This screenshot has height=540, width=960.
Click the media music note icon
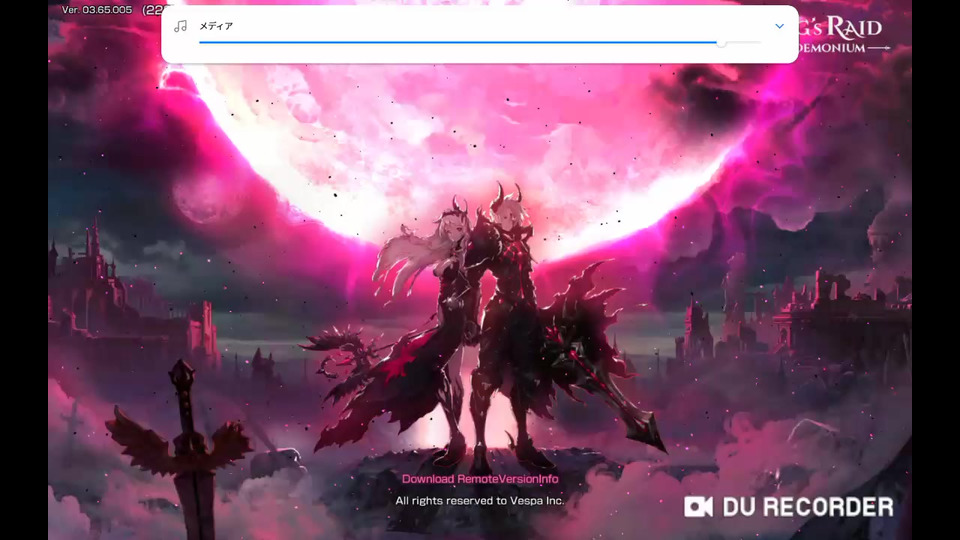point(180,26)
